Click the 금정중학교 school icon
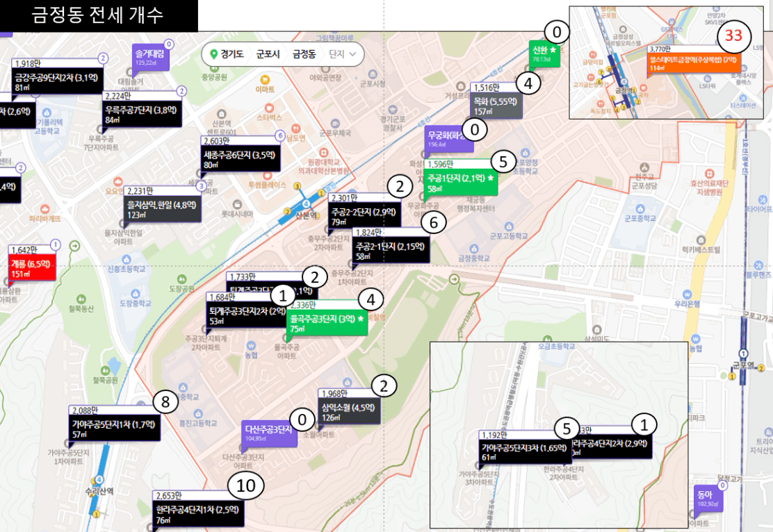 tap(474, 249)
